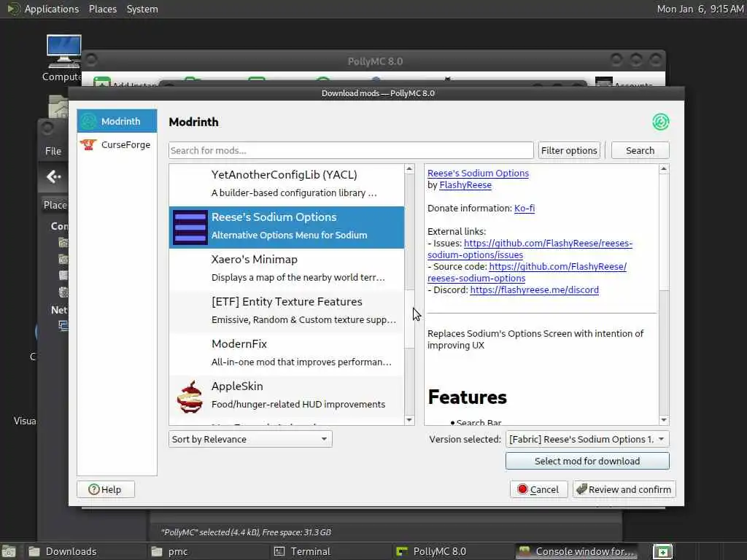Viewport: 747px width, 560px height.
Task: Focus the Search for mods field
Action: [351, 150]
